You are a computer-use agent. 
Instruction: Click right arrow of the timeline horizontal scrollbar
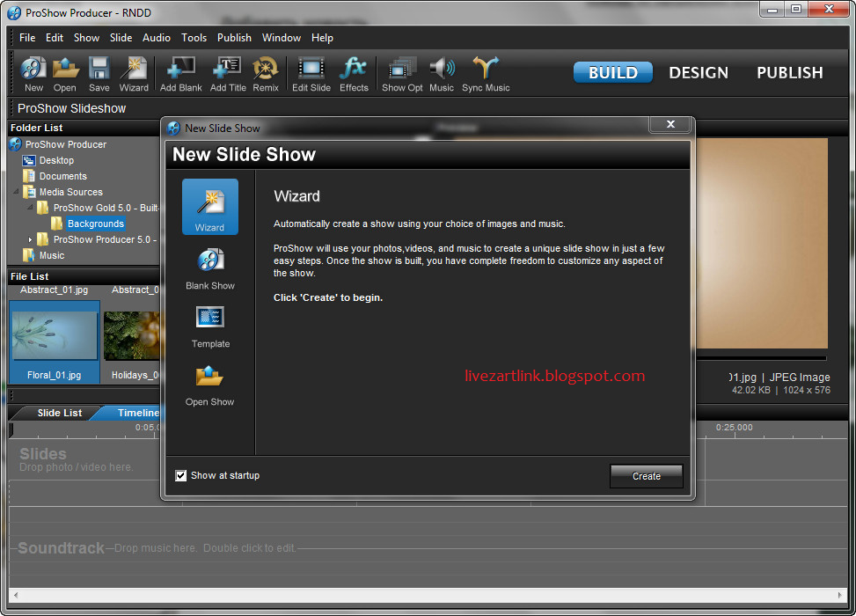pyautogui.click(x=840, y=595)
